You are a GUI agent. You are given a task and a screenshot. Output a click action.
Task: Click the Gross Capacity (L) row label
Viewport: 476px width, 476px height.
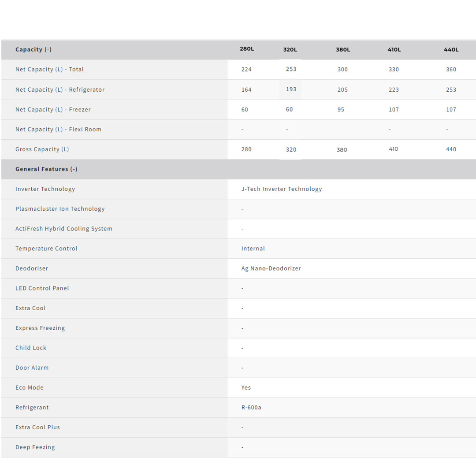click(42, 149)
